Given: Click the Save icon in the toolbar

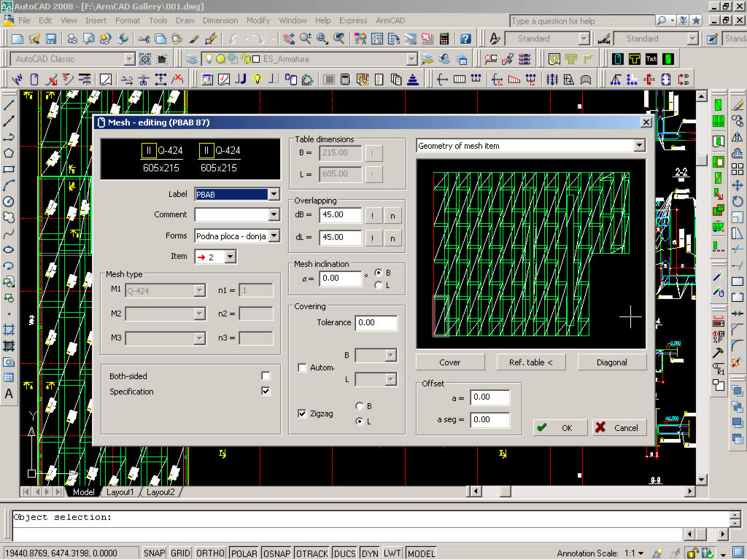Looking at the screenshot, I should (x=51, y=39).
